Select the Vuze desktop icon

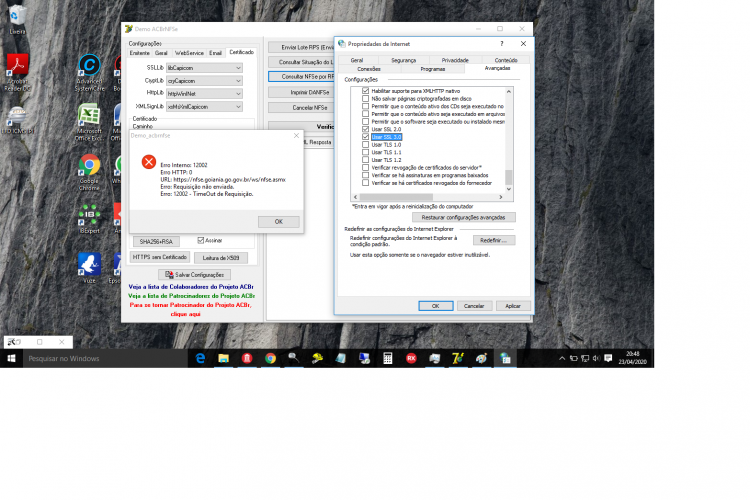[x=89, y=268]
